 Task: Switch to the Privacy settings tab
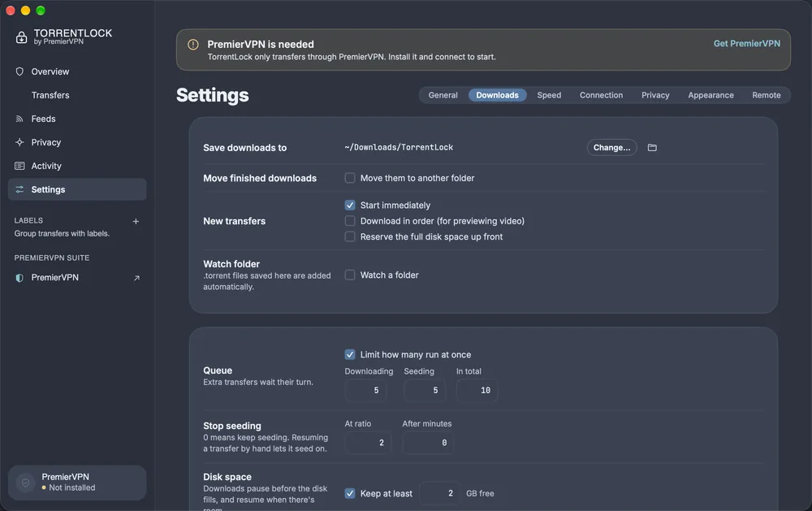(655, 95)
